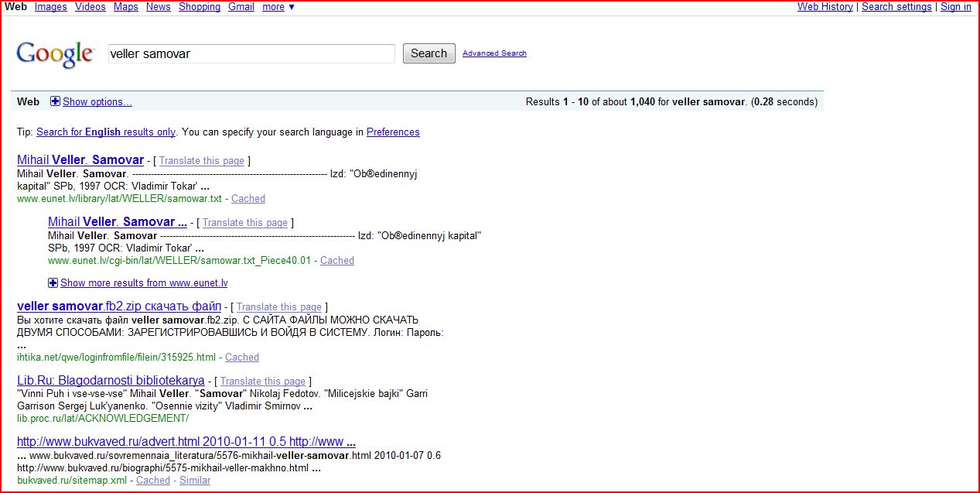980x493 pixels.
Task: Translate the Lib.Ru result page
Action: [x=263, y=382]
